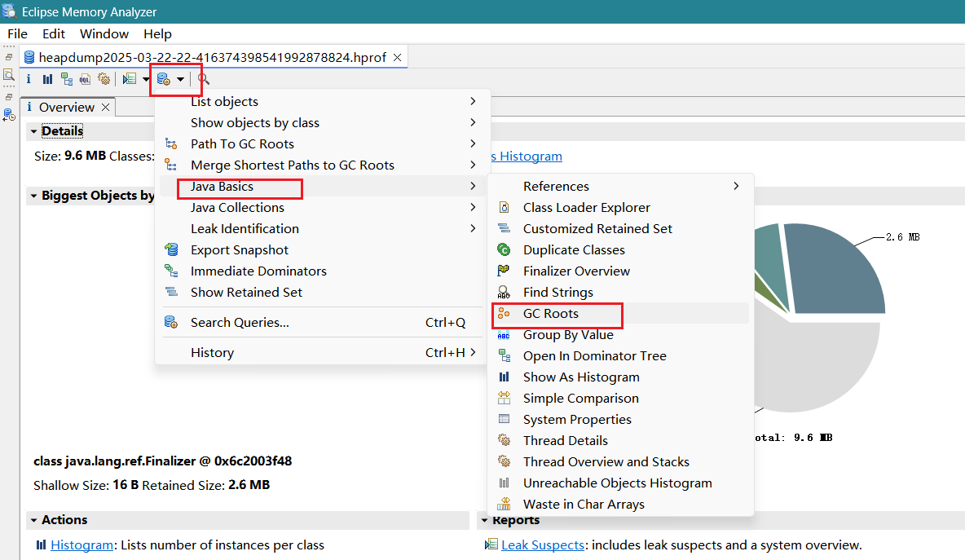Click the Class Loader Explorer icon

pos(504,207)
